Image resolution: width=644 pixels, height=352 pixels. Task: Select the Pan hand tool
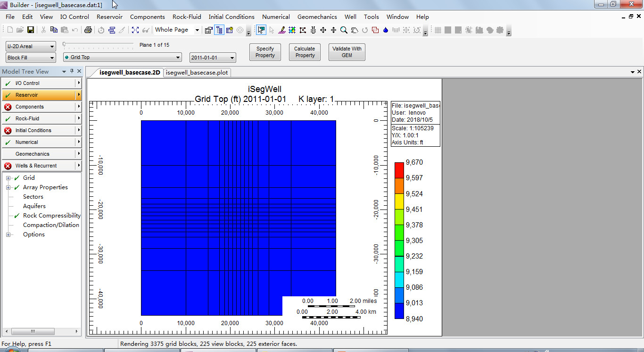pyautogui.click(x=354, y=30)
